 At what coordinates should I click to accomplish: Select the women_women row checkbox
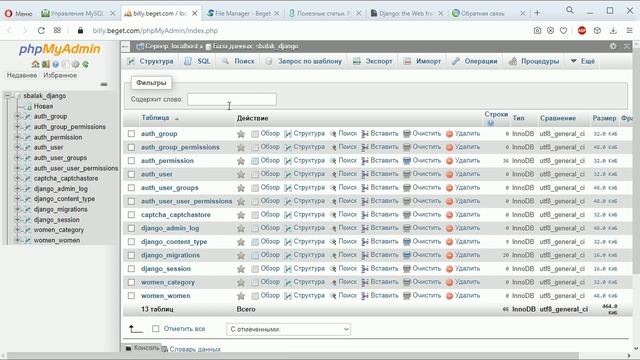[131, 296]
